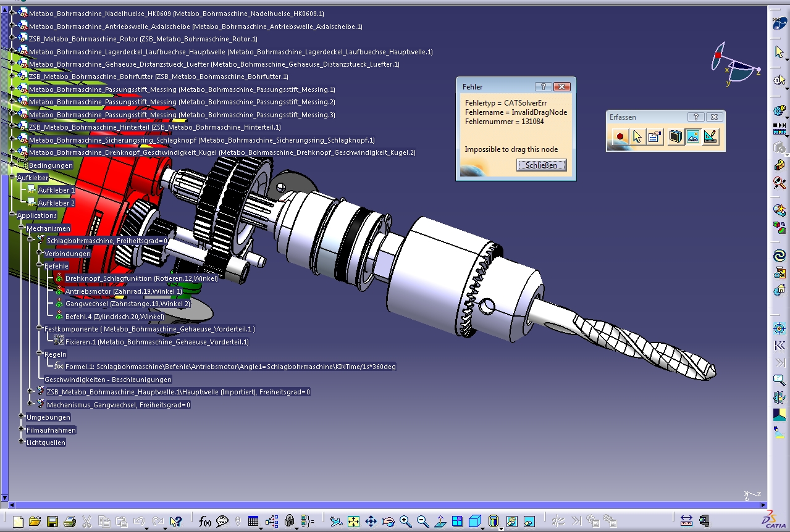The width and height of the screenshot is (790, 532).
Task: Select the Pan view tool
Action: [x=371, y=522]
